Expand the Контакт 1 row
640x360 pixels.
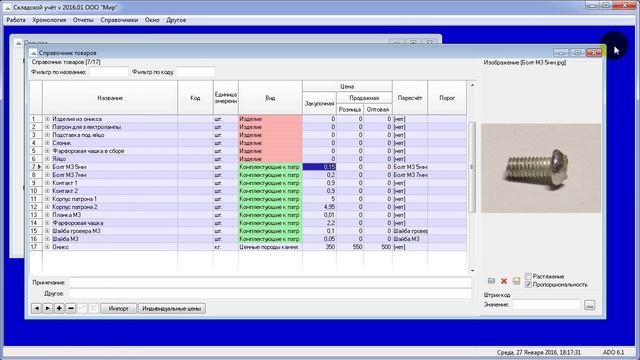47,183
